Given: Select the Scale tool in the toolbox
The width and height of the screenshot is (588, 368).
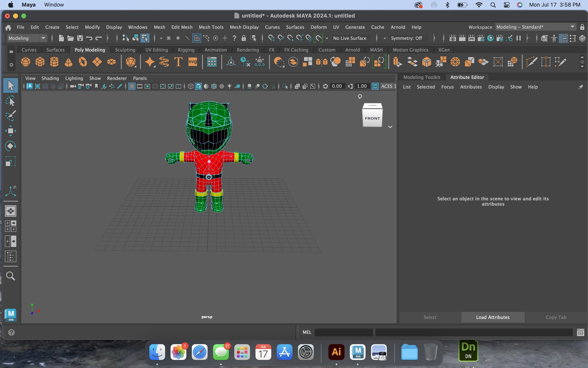Looking at the screenshot, I should point(10,161).
